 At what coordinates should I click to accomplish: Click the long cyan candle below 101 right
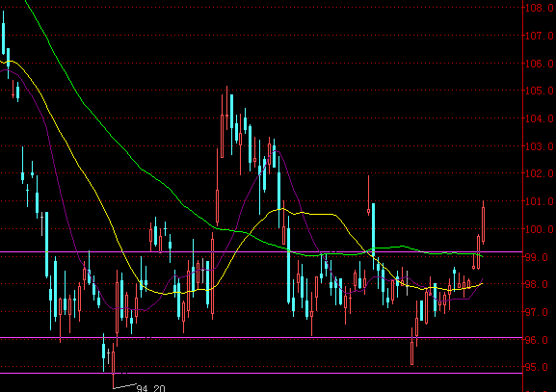373,234
